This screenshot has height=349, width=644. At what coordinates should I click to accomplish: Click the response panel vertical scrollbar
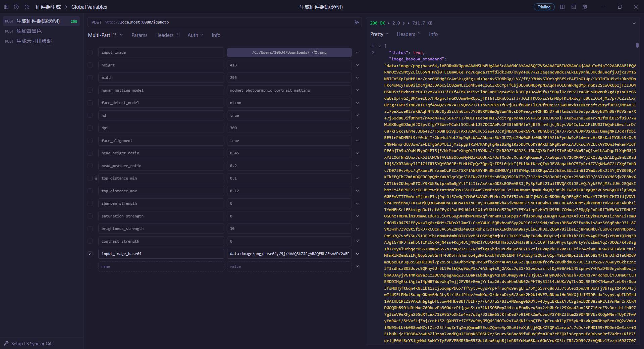(x=637, y=45)
